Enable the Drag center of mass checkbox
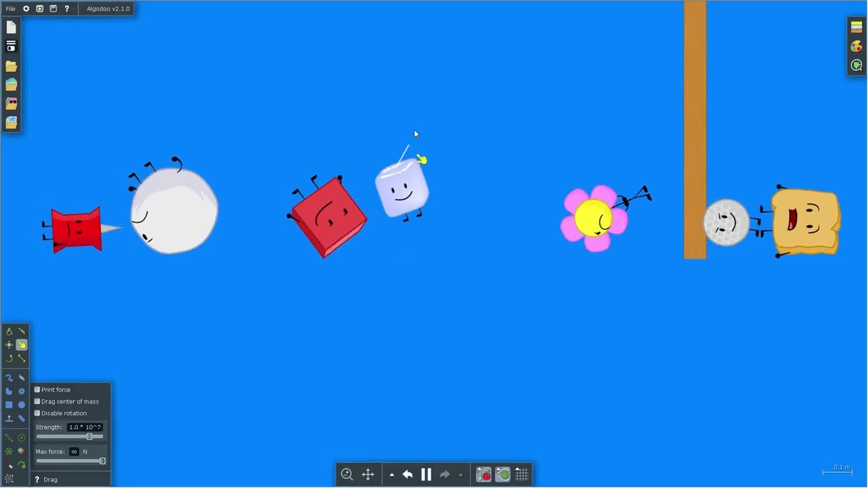This screenshot has width=868, height=488. click(37, 401)
